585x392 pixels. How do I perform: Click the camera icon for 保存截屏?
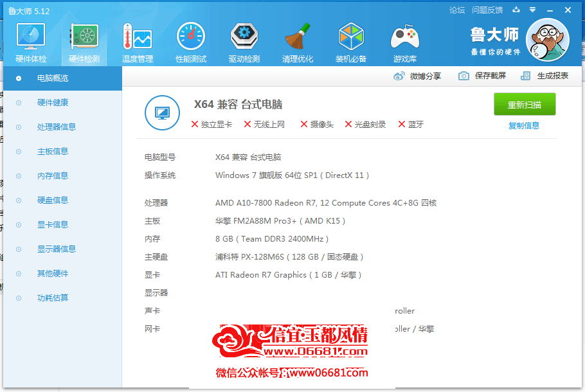pyautogui.click(x=464, y=76)
